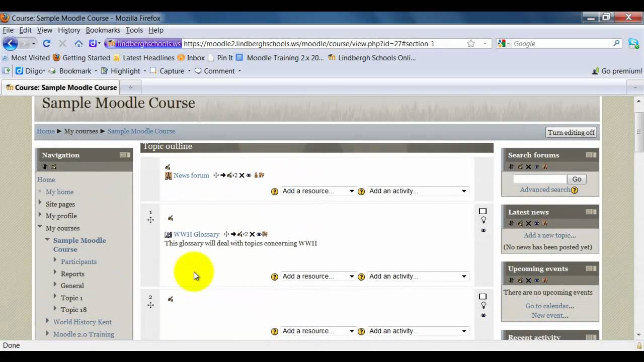This screenshot has width=644, height=362.
Task: Expand the Site pages navigation node
Action: coord(40,203)
